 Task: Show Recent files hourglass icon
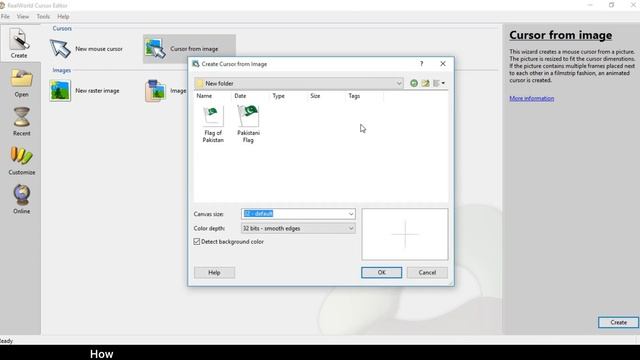[21, 122]
